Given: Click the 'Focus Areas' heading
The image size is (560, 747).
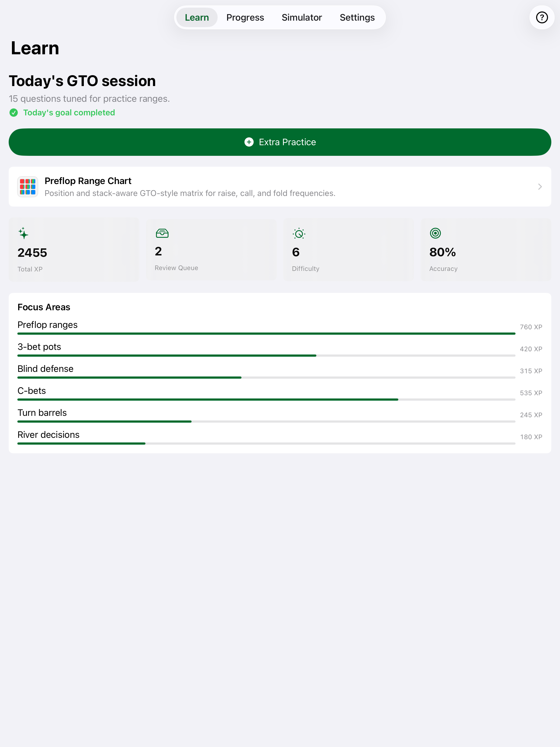Looking at the screenshot, I should coord(44,307).
